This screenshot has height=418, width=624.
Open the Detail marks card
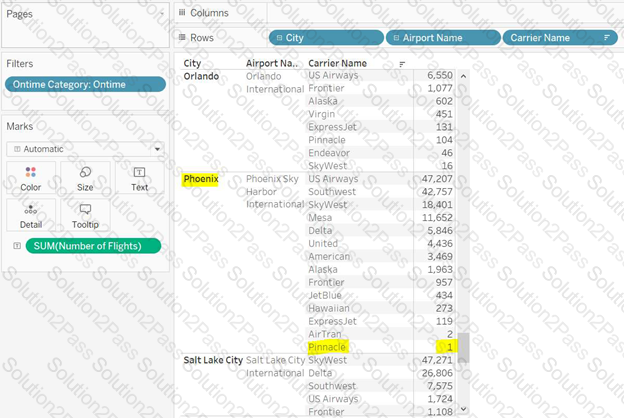tap(31, 215)
